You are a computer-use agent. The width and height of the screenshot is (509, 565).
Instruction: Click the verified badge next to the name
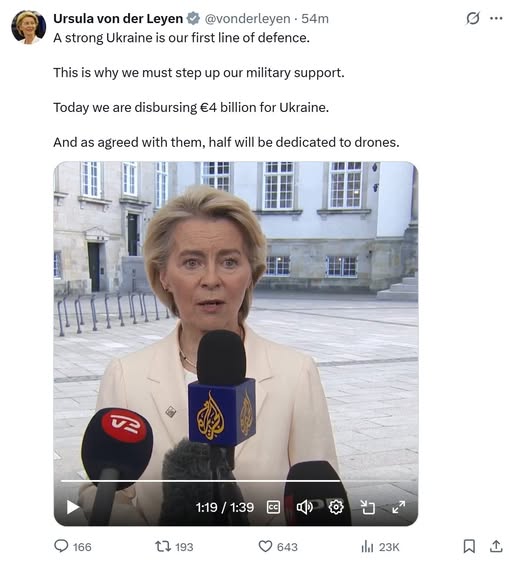click(193, 18)
